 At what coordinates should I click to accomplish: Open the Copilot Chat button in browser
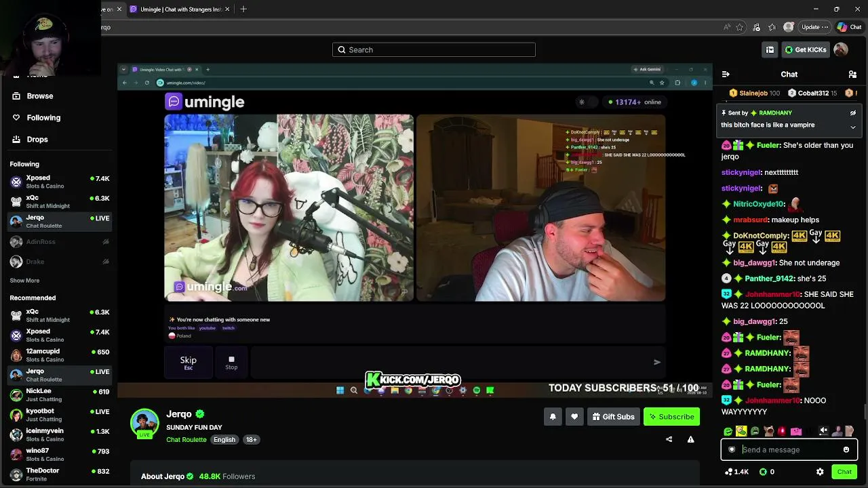tap(849, 27)
